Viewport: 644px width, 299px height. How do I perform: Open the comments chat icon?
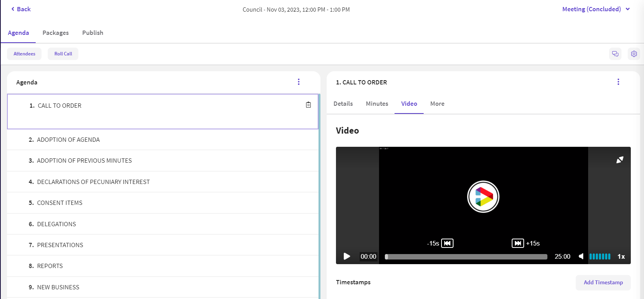[615, 54]
